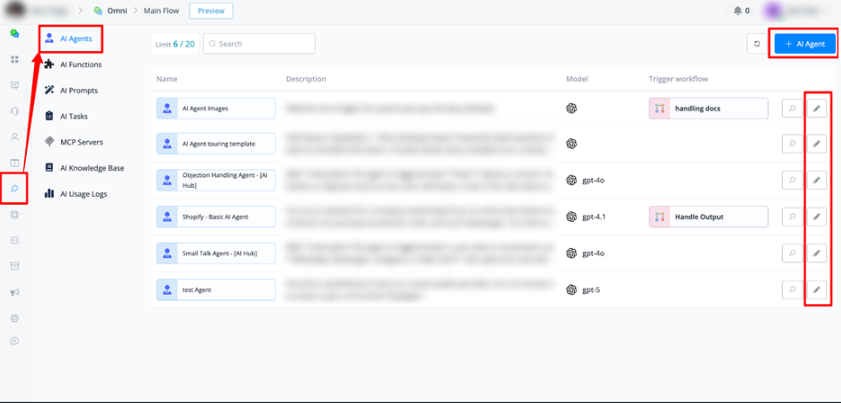Go to MCP Servers section
Screen dimensions: 841x403
coord(81,142)
